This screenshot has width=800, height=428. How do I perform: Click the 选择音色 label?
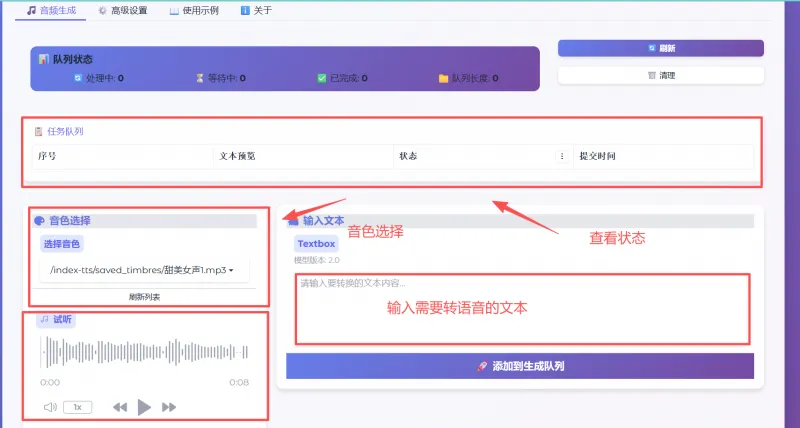coord(62,244)
